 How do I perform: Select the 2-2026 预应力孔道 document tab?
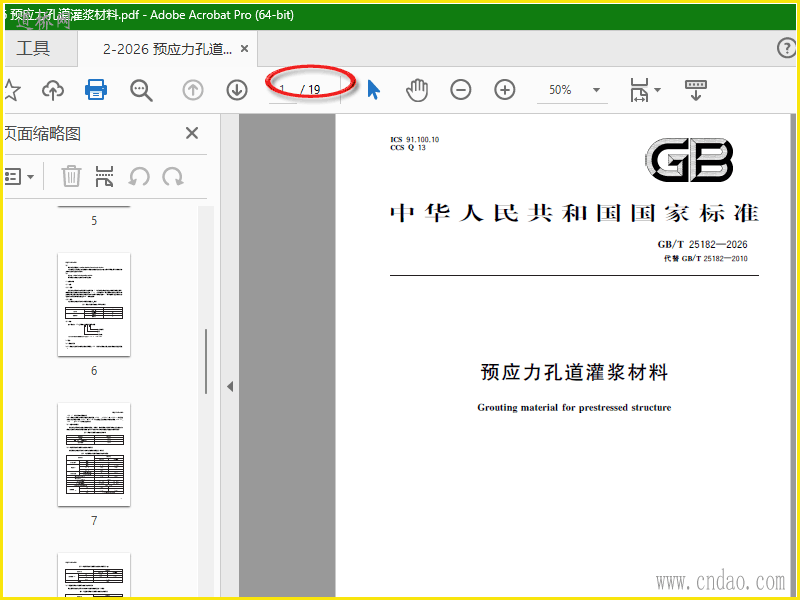[x=167, y=49]
